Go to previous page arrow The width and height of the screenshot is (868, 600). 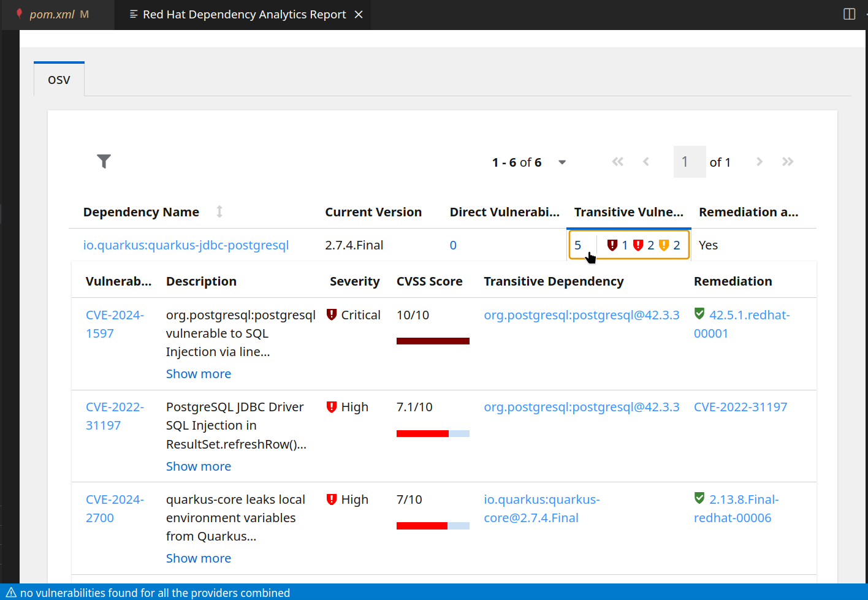coord(646,162)
